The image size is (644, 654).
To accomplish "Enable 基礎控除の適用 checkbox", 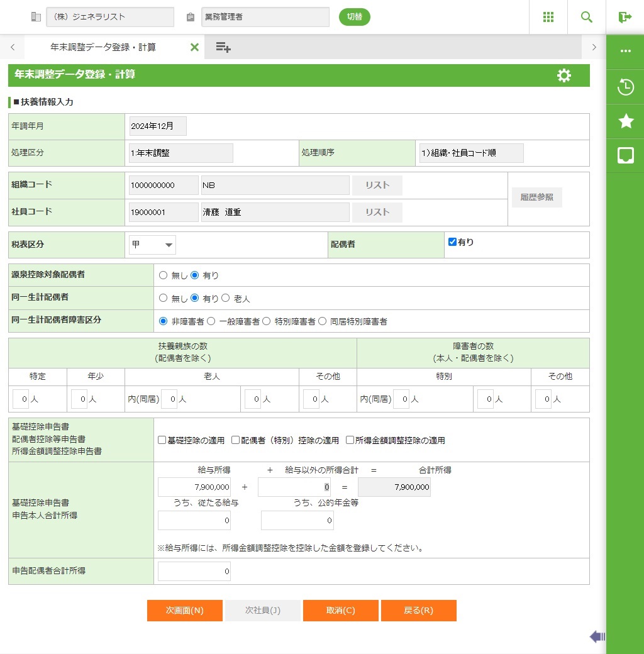I will [x=162, y=440].
